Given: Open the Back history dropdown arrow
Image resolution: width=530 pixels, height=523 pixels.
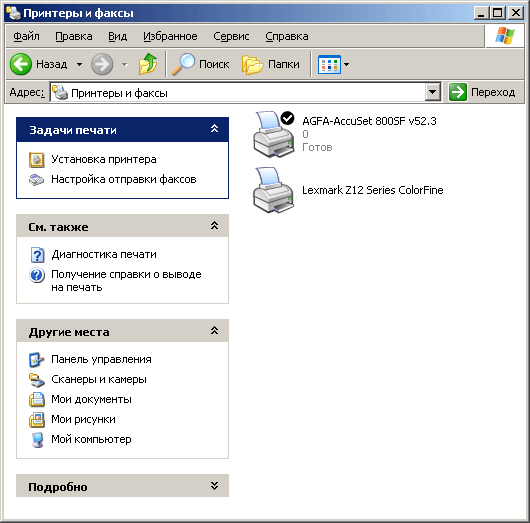Looking at the screenshot, I should pyautogui.click(x=79, y=64).
